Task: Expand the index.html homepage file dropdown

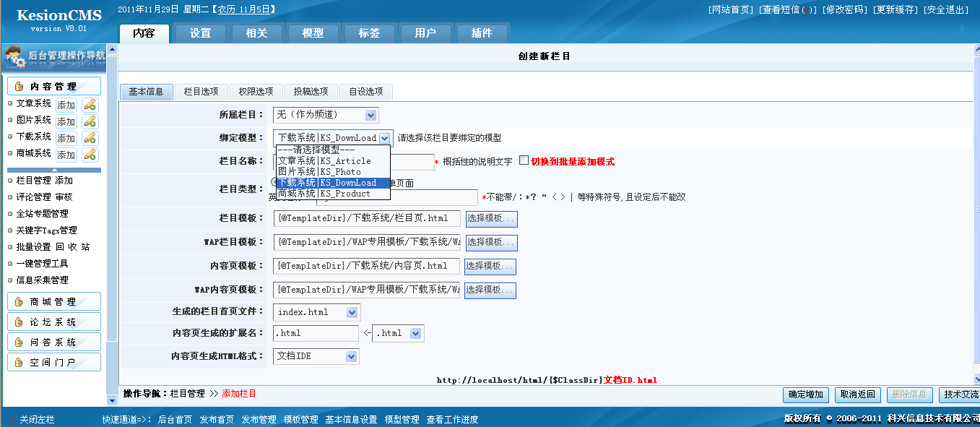Action: point(352,312)
